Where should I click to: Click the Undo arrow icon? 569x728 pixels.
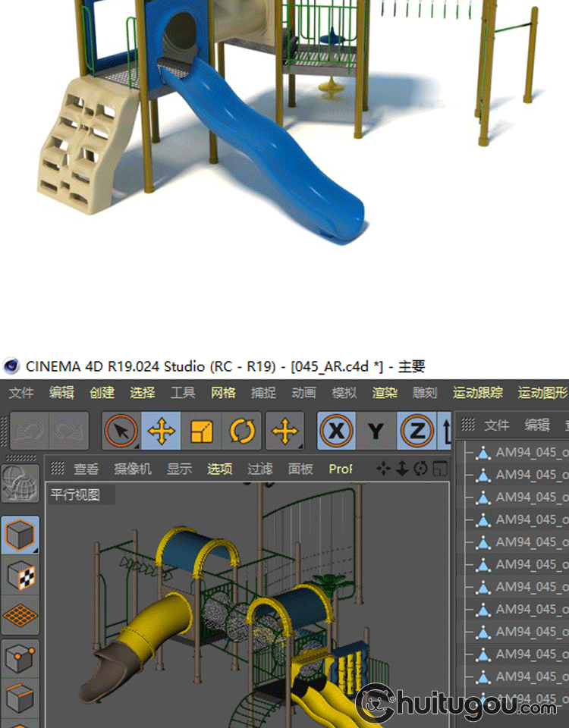click(28, 431)
